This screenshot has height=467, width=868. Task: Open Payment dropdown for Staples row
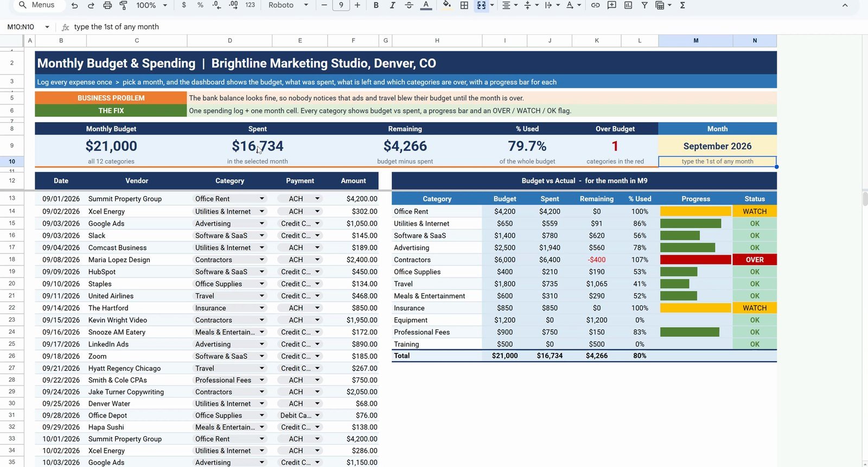[317, 283]
